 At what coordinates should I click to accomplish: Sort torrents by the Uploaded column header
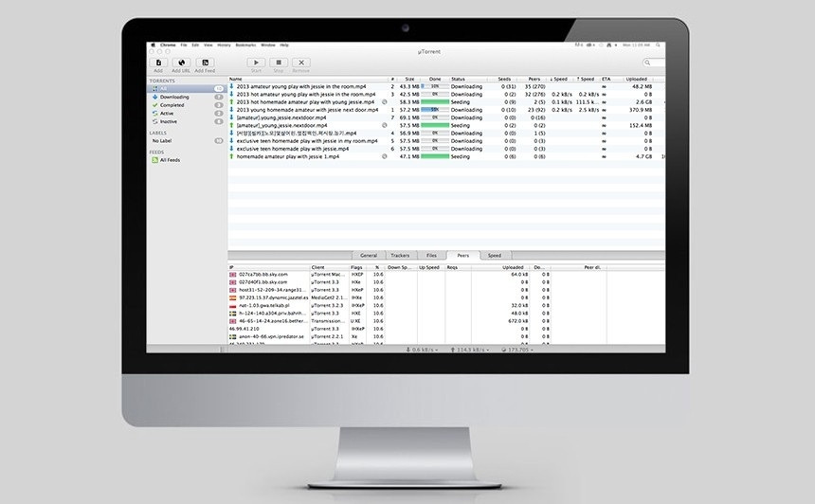pos(636,79)
